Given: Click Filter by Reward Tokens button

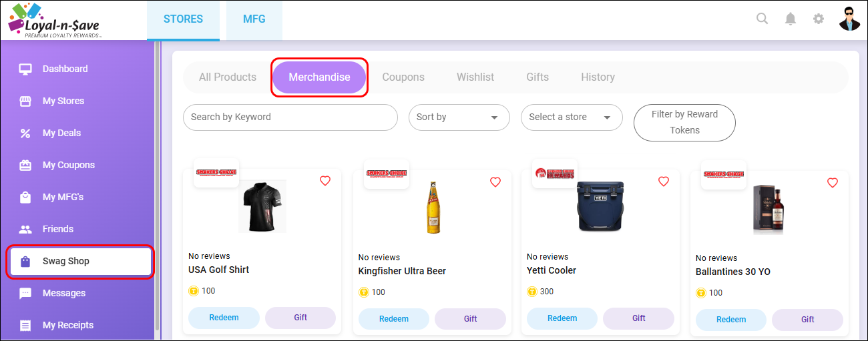Looking at the screenshot, I should [684, 123].
